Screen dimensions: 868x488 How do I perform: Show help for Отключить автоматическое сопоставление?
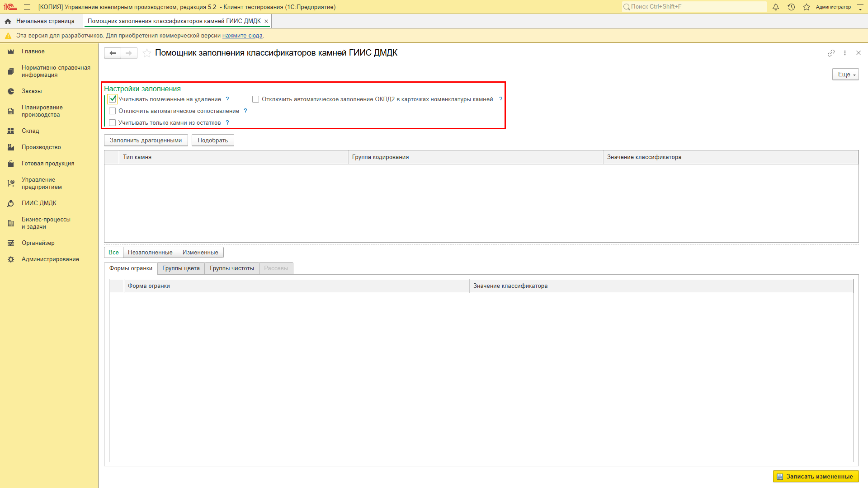245,111
